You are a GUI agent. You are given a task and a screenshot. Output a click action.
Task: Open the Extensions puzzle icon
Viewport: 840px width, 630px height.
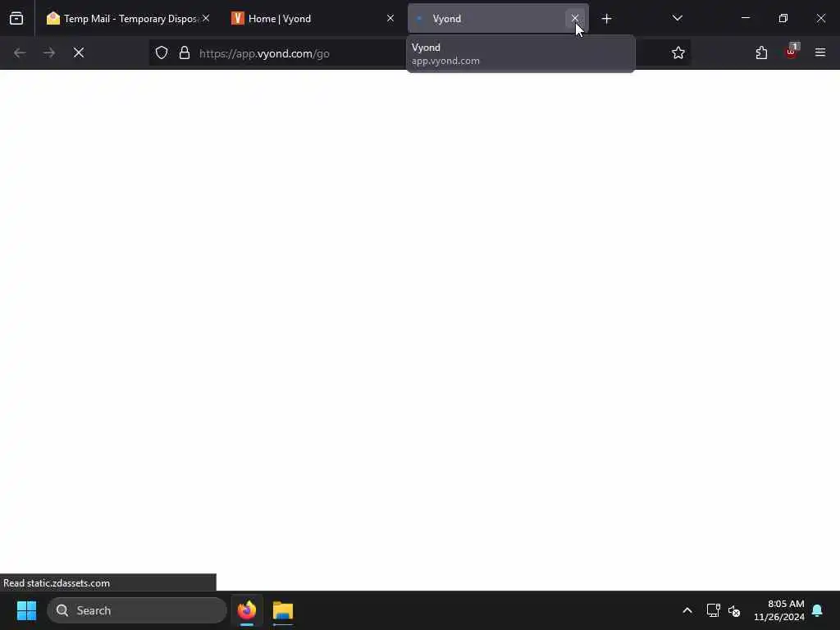click(x=761, y=53)
